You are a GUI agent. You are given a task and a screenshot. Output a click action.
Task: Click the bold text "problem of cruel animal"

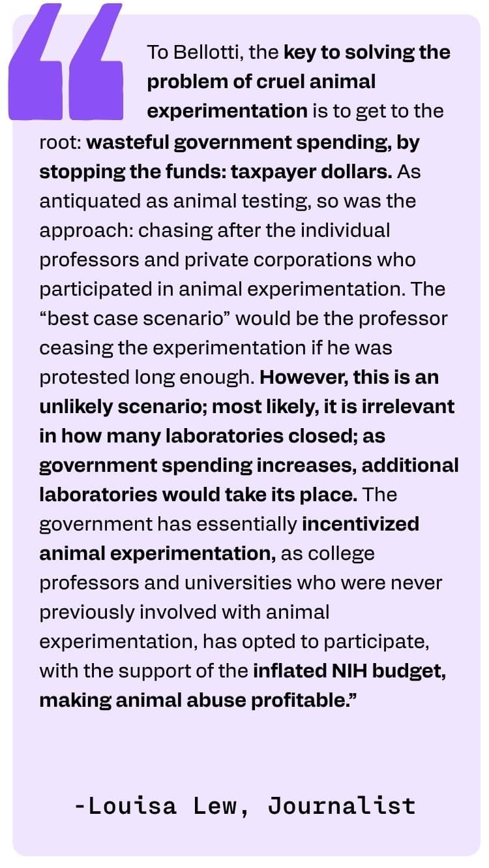(x=261, y=82)
